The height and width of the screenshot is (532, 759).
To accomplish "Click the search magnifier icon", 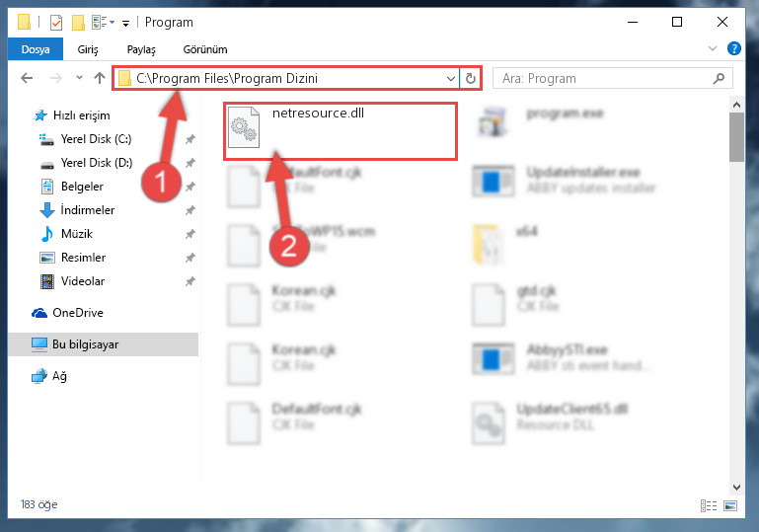I will 719,78.
